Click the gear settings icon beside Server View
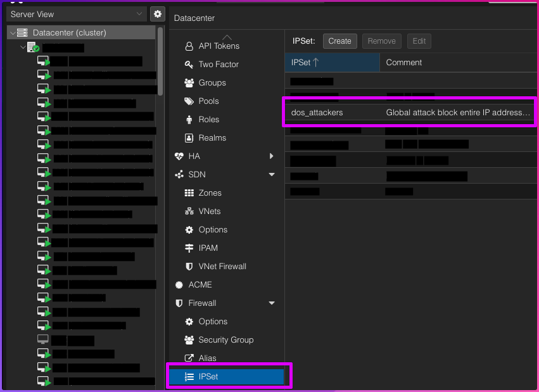 click(x=157, y=14)
